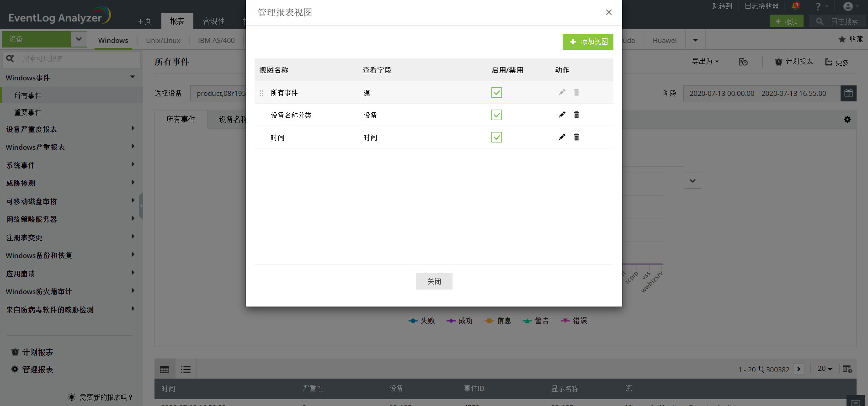The width and height of the screenshot is (868, 406).
Task: Open the 导出为 export dropdown
Action: 705,62
